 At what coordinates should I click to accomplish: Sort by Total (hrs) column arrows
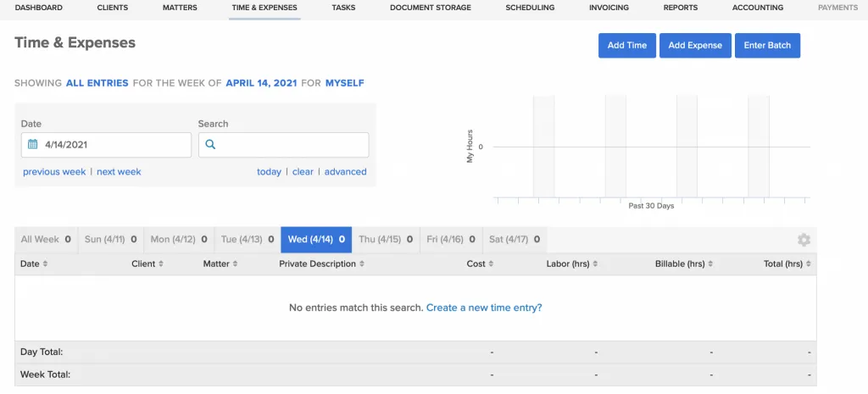(x=808, y=264)
